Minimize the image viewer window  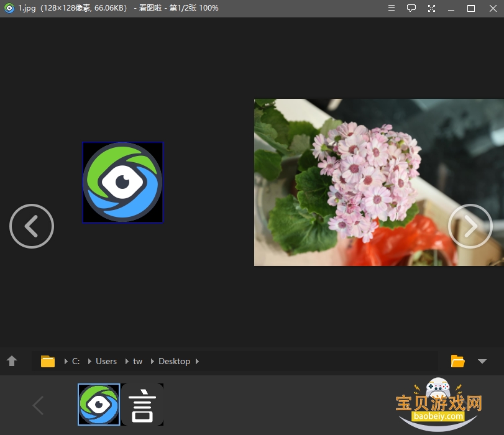pos(451,9)
